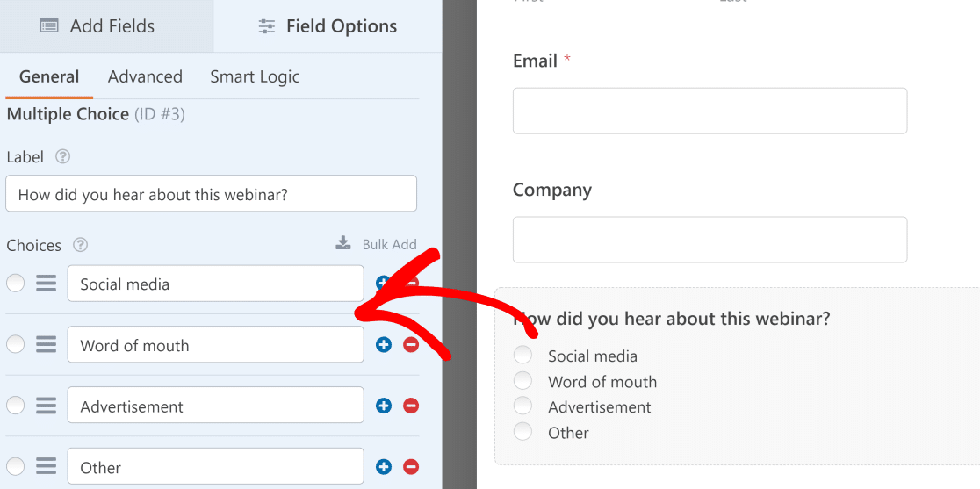Add a choice after Advertisement
This screenshot has height=489, width=980.
(383, 406)
